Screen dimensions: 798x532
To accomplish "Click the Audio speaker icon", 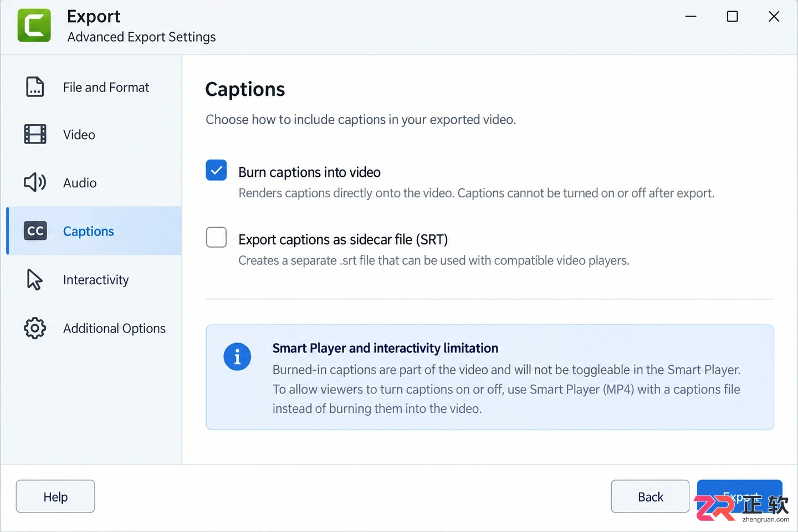I will coord(35,182).
